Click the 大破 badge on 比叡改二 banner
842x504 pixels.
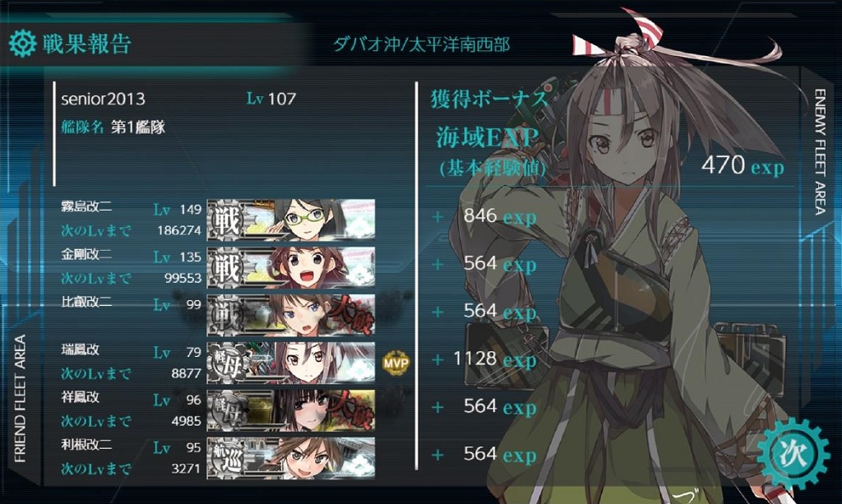point(350,315)
